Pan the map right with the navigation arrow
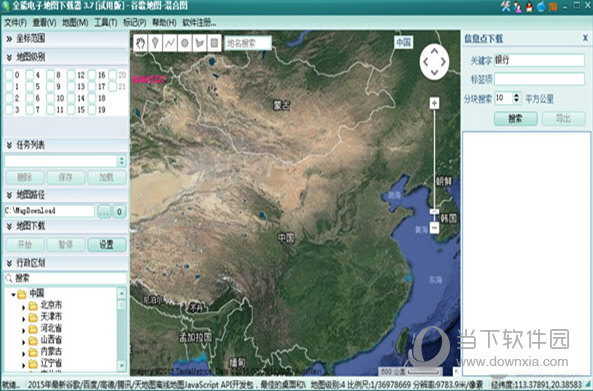Screen dimensions: 593x391 pos(443,62)
